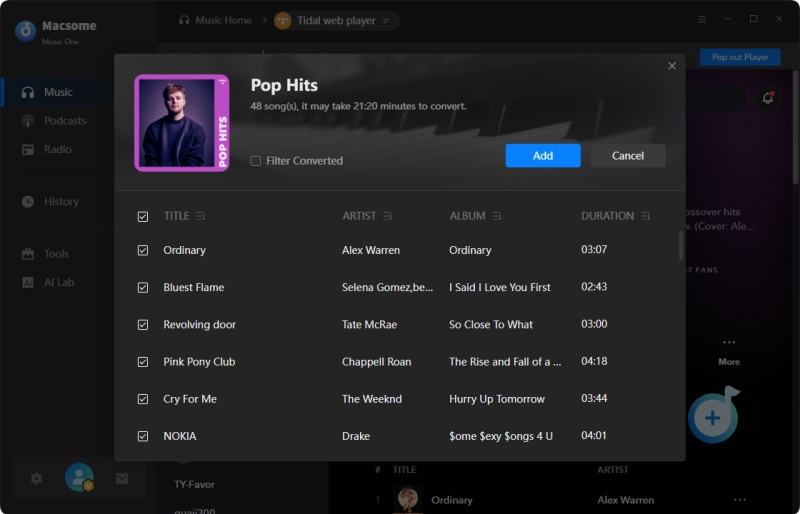Open the More options ellipsis
Screen dimensions: 800x514
pos(729,342)
